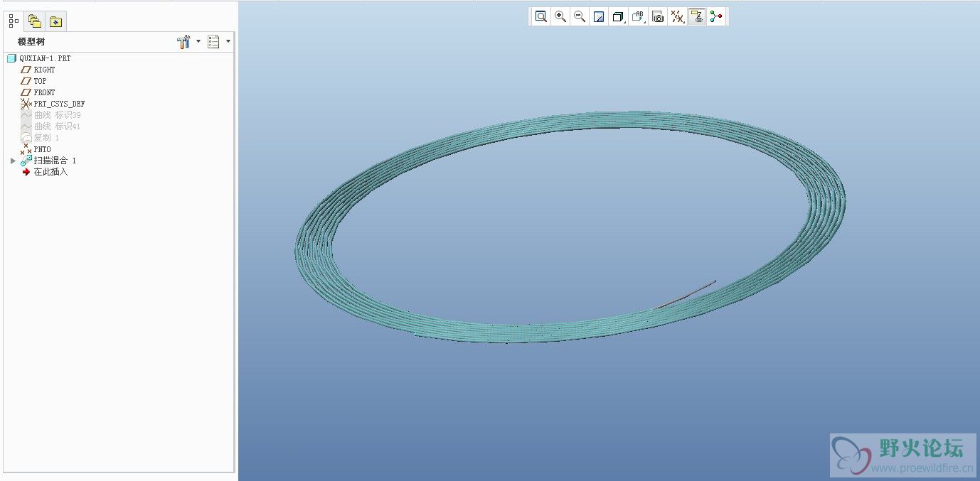
Task: Click the 在此插入 insert marker
Action: tap(45, 172)
